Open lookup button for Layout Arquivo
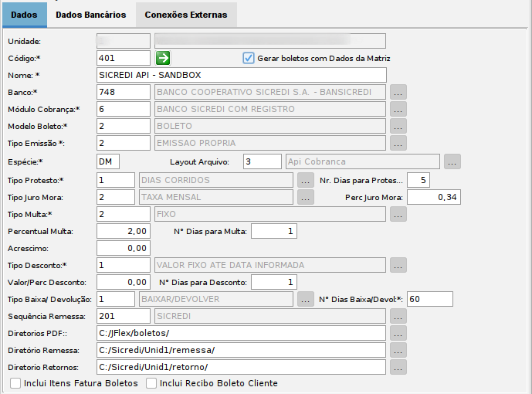 point(452,161)
